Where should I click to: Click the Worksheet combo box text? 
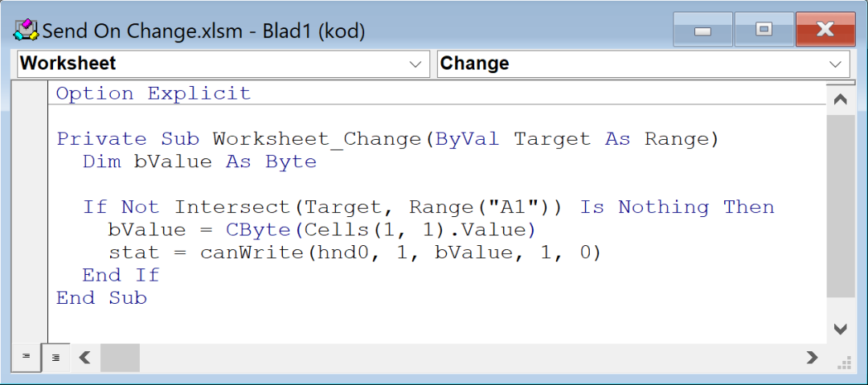tap(68, 63)
